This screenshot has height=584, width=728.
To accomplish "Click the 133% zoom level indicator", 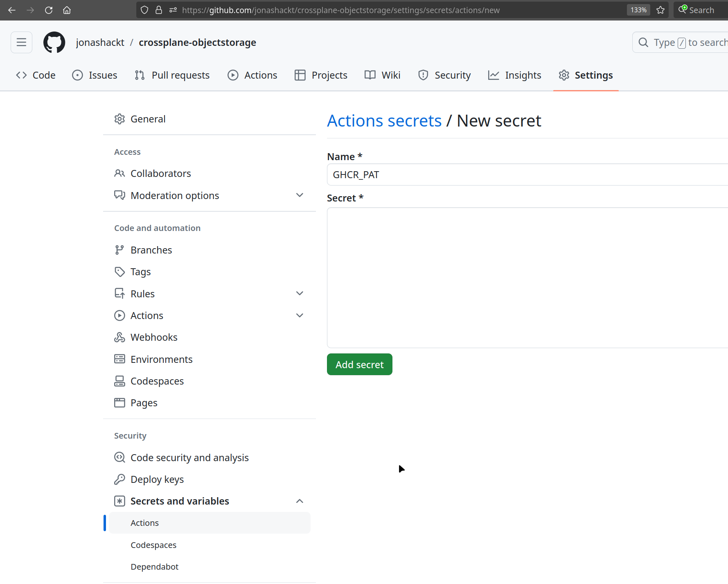I will point(638,10).
